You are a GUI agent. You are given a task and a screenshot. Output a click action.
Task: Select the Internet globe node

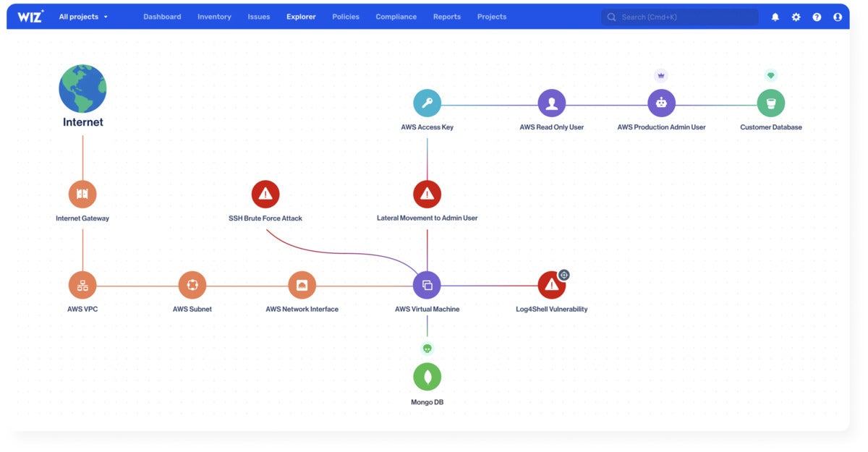point(82,88)
